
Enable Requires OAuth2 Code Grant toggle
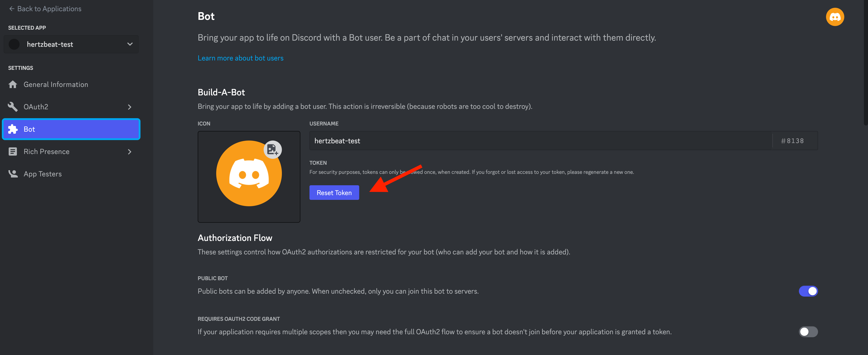point(808,332)
